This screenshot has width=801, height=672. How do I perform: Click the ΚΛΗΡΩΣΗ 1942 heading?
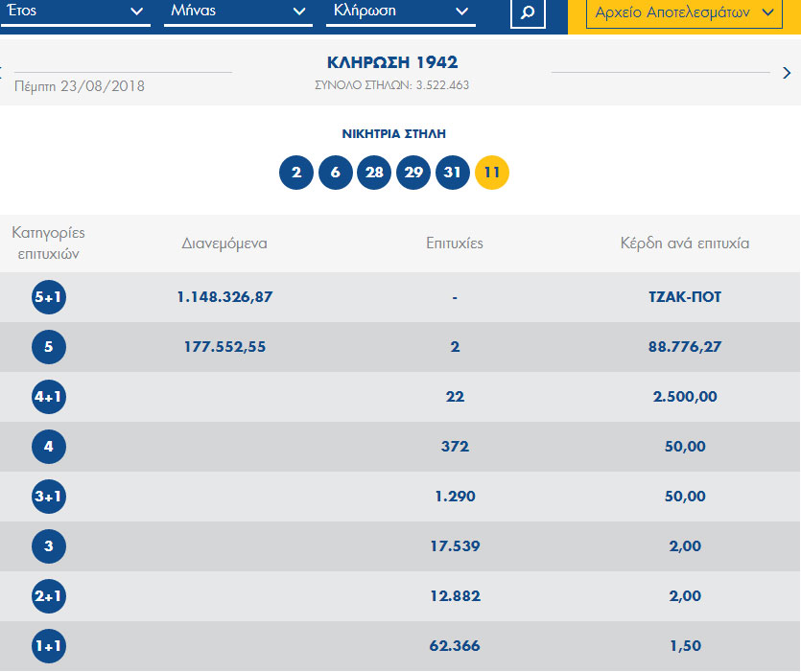pos(392,63)
